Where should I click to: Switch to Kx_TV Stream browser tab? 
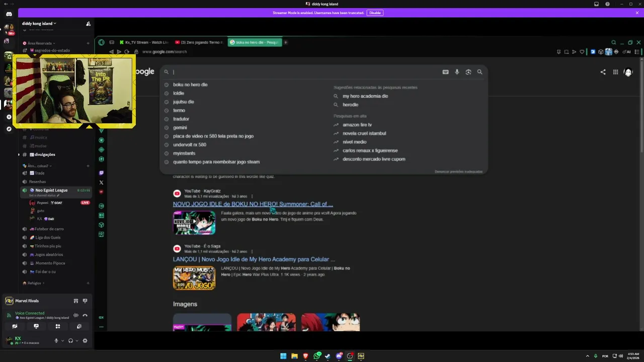[143, 42]
